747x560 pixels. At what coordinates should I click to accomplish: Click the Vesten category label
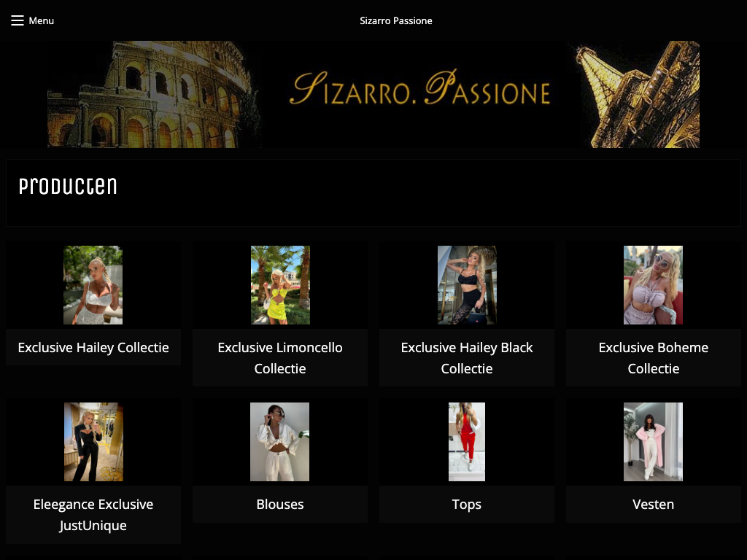click(x=654, y=505)
